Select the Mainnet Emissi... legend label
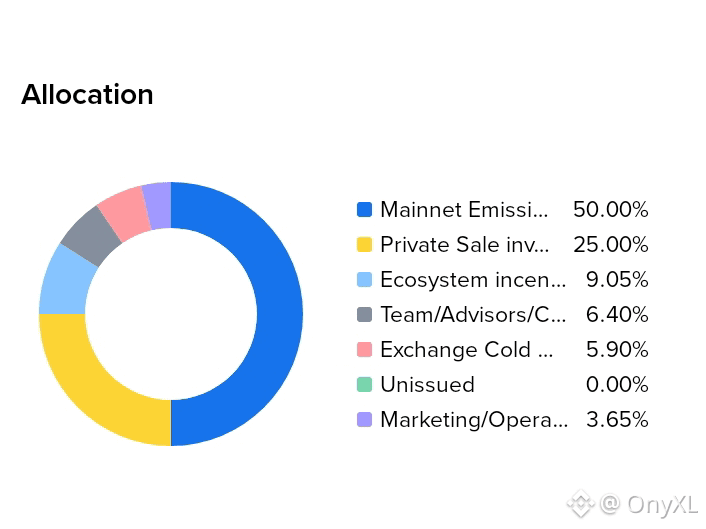The image size is (706, 529). point(464,210)
